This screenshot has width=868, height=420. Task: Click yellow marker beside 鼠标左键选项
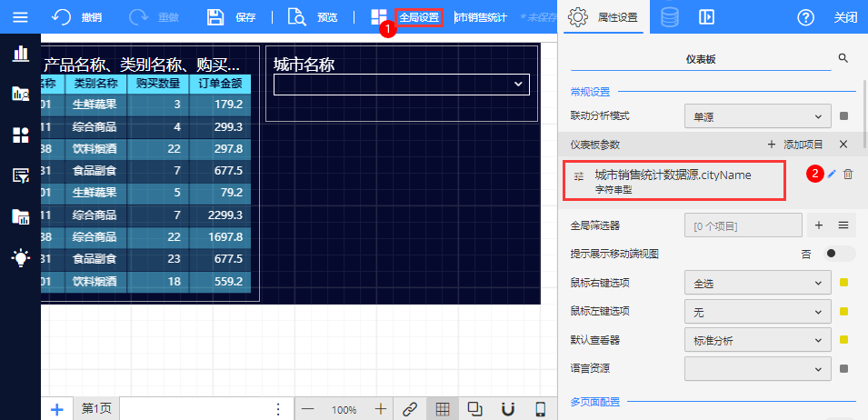click(x=844, y=311)
